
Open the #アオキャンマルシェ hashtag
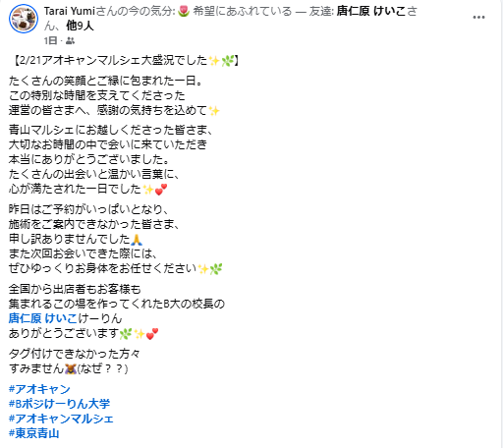click(x=61, y=419)
